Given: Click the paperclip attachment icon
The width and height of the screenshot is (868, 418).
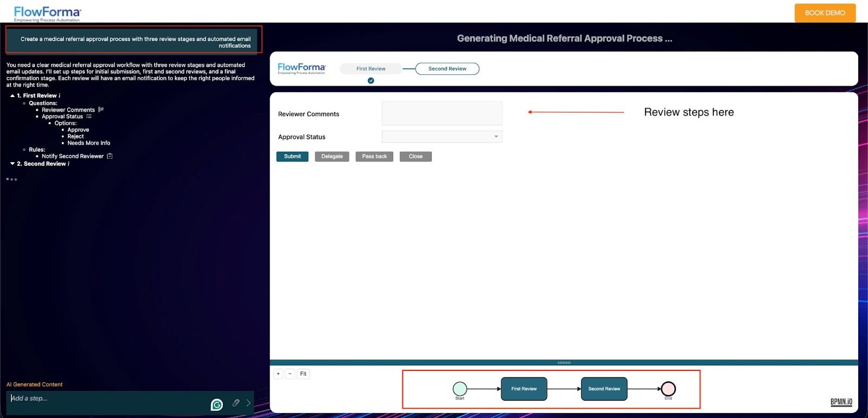Looking at the screenshot, I should click(x=236, y=403).
